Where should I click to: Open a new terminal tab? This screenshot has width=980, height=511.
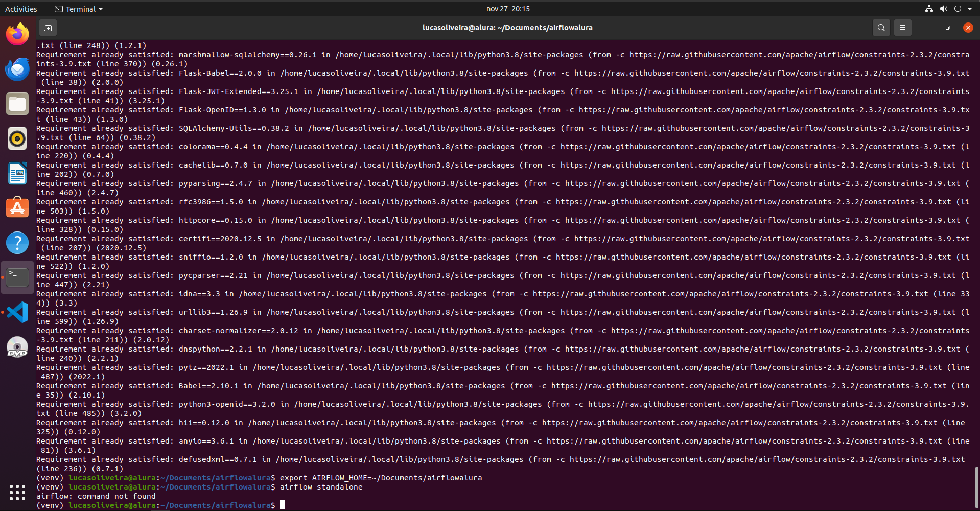[x=48, y=28]
